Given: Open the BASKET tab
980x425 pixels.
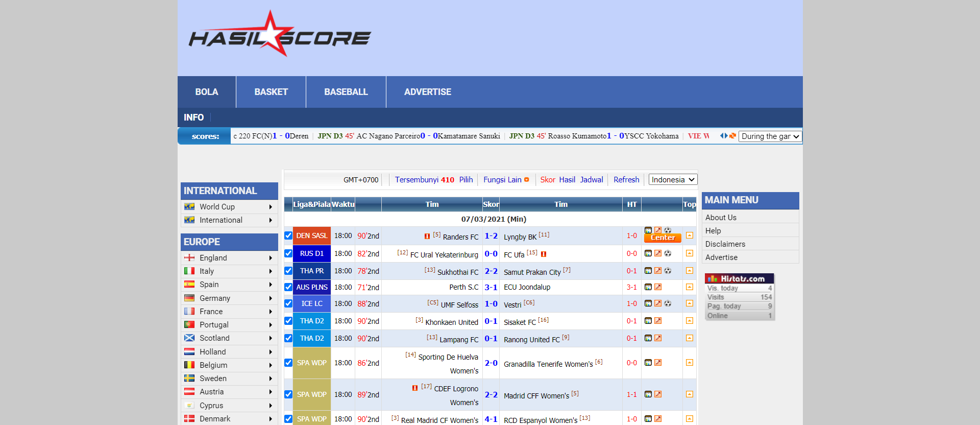Looking at the screenshot, I should [271, 92].
